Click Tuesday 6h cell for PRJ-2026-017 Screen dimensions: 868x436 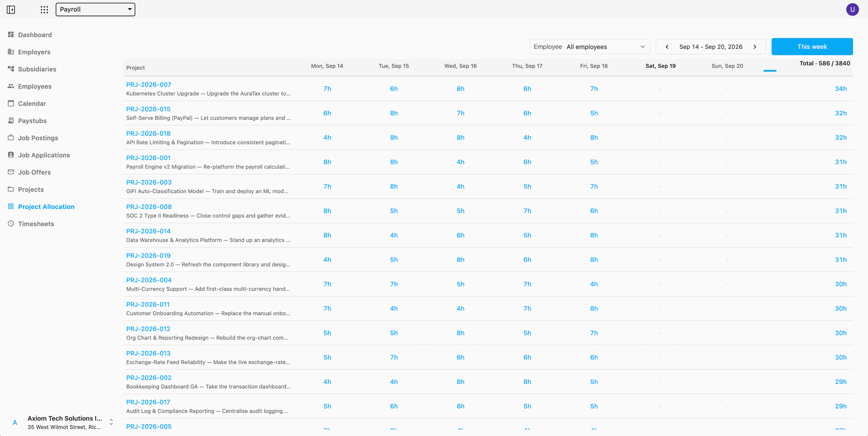click(394, 406)
